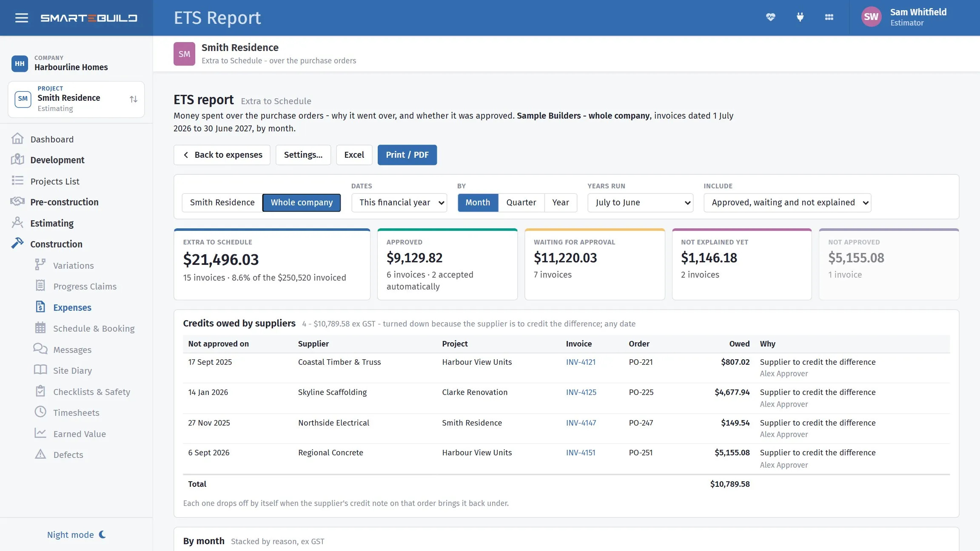Open the Include approval status dropdown
The image size is (980, 551).
[787, 203]
